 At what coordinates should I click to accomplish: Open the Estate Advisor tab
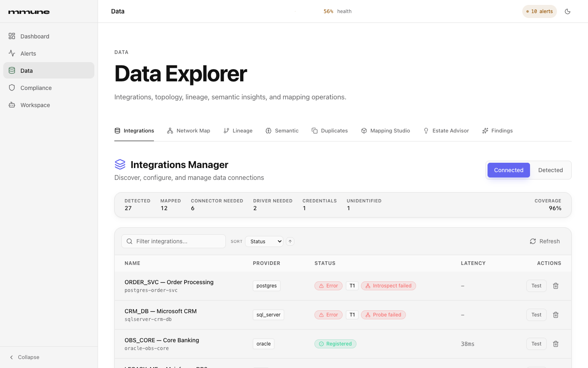(446, 131)
